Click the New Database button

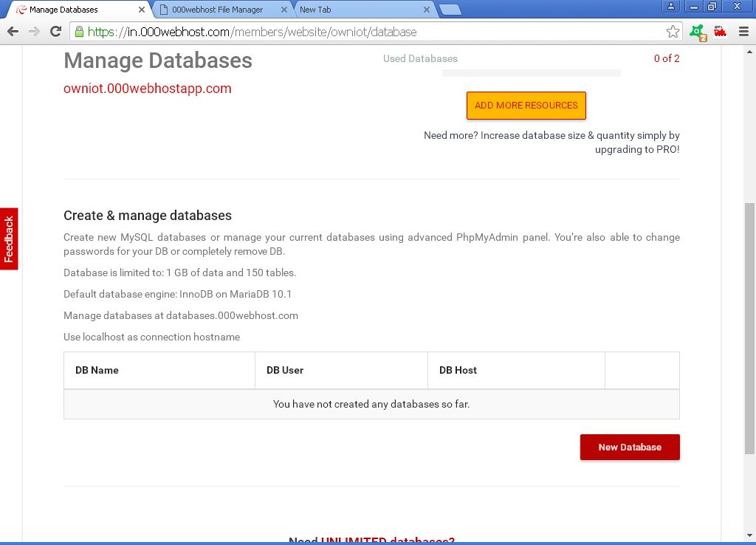tap(630, 447)
